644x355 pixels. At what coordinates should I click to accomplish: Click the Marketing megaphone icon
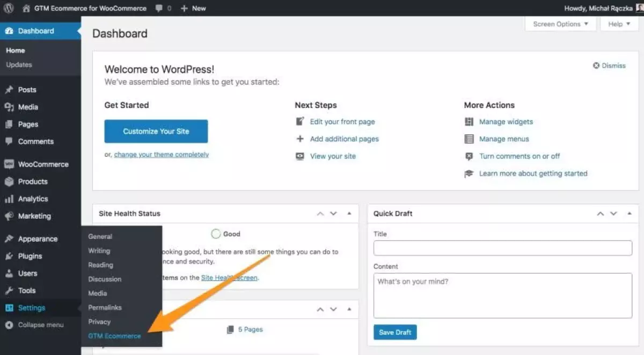(9, 216)
